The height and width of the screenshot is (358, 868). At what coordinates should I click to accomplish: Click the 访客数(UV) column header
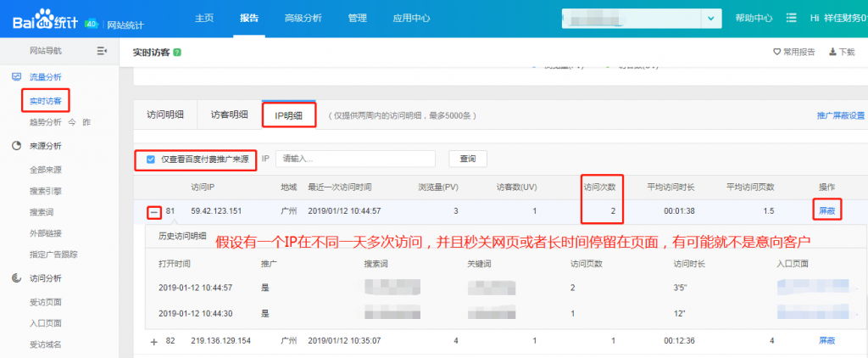(x=516, y=187)
